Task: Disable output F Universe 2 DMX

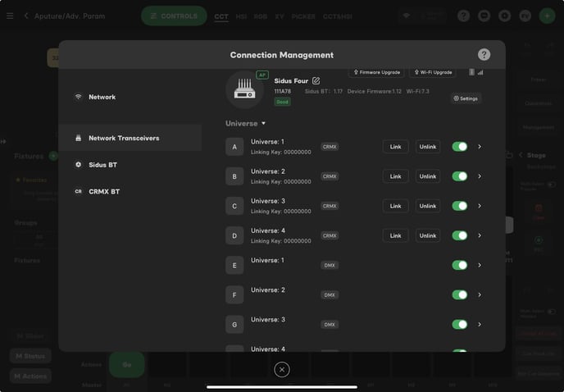Action: click(x=460, y=294)
